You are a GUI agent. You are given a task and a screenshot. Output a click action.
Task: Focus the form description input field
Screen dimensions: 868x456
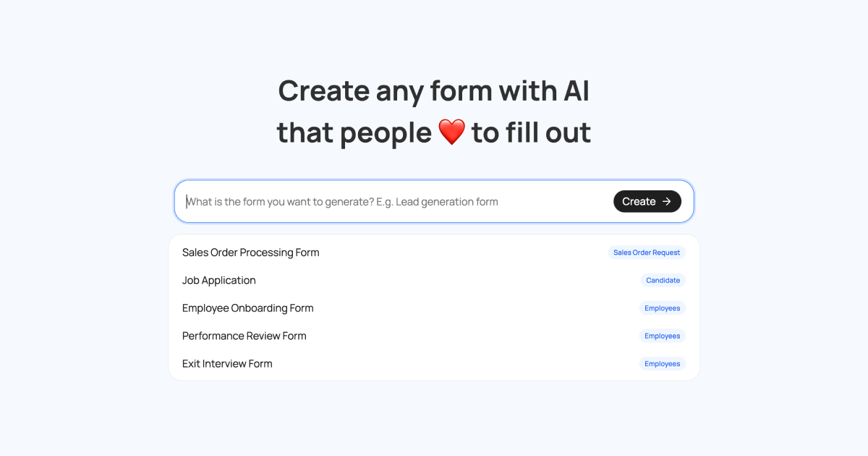[391, 201]
